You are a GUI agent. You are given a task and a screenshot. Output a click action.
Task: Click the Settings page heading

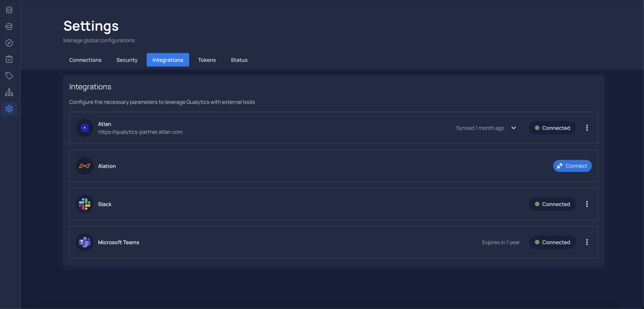pyautogui.click(x=91, y=26)
